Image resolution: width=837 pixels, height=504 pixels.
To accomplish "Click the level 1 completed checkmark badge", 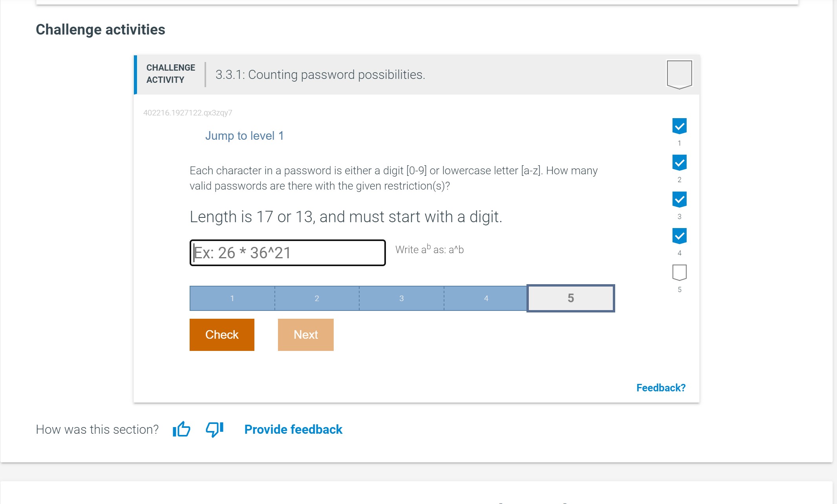I will 679,126.
